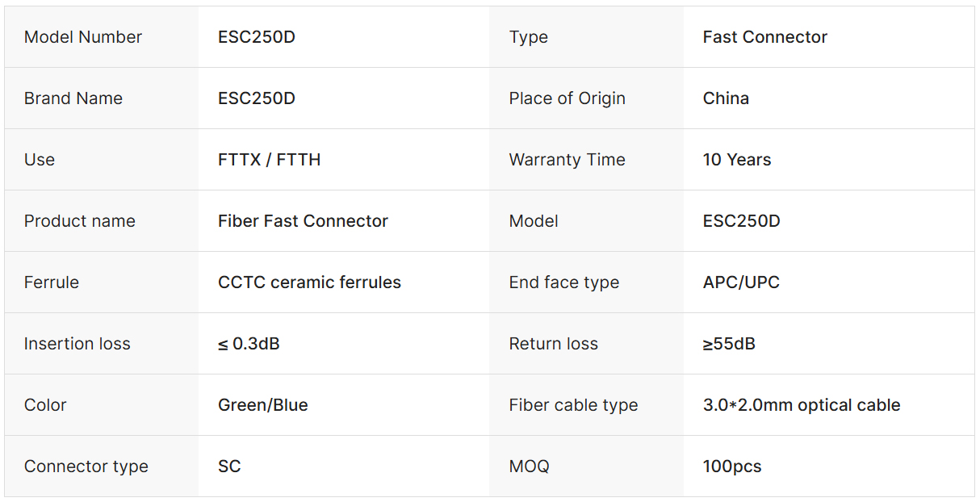
Task: Click the Place of Origin label
Action: click(x=567, y=98)
